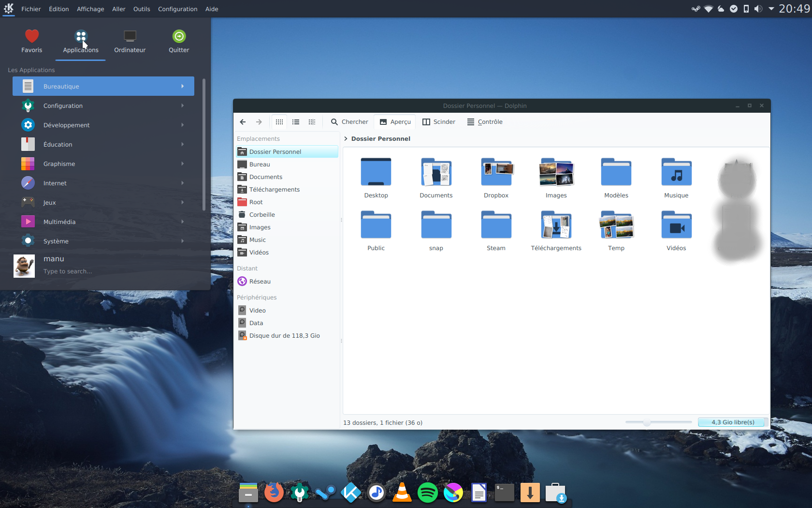Expand the Multimédia category
Image resolution: width=812 pixels, height=508 pixels.
coord(103,222)
